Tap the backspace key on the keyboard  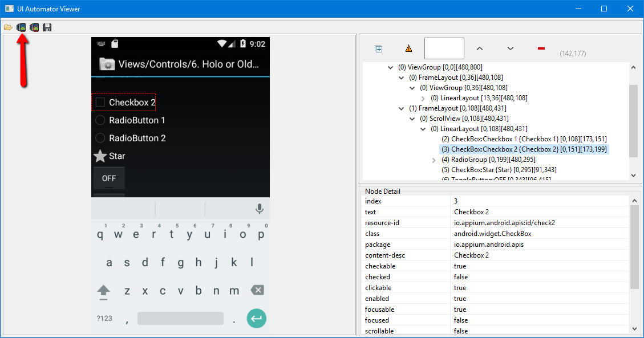257,291
